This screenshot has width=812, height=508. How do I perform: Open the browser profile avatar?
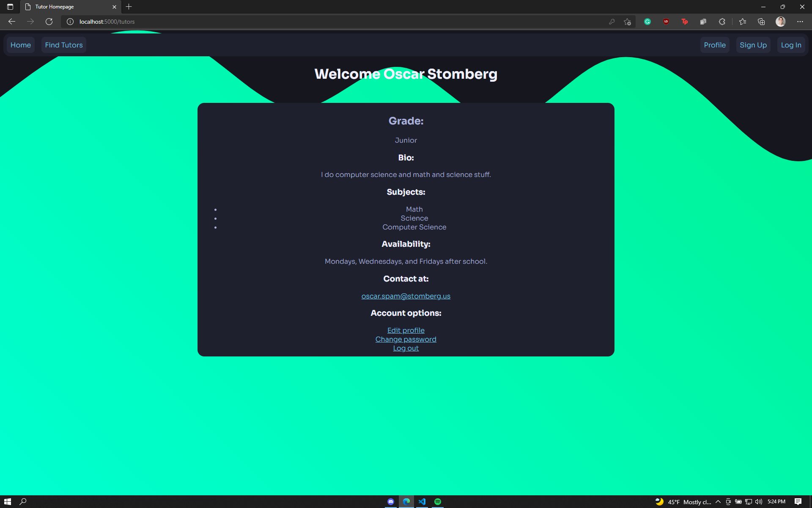(780, 22)
